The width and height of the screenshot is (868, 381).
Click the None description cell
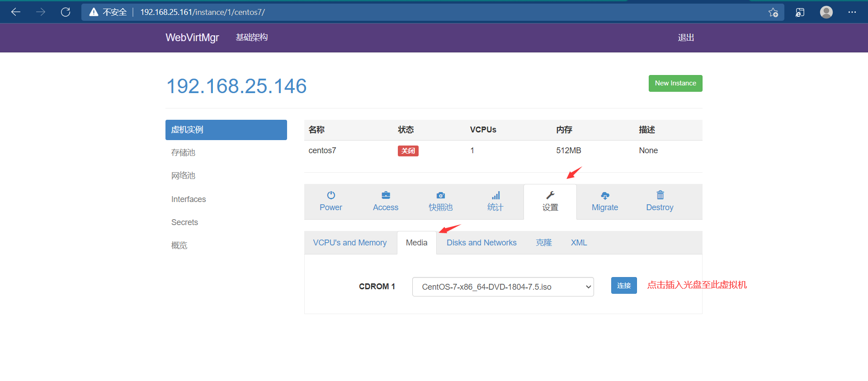[x=648, y=151]
